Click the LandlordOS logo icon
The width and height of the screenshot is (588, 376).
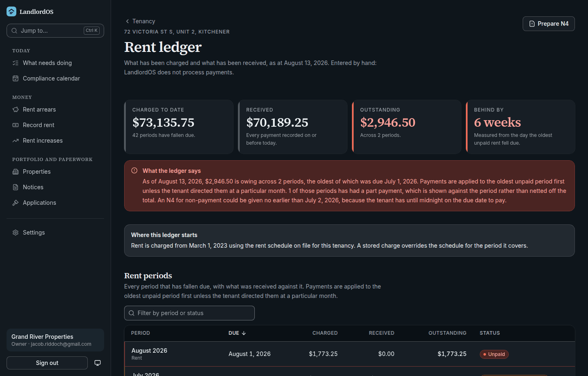tap(11, 11)
